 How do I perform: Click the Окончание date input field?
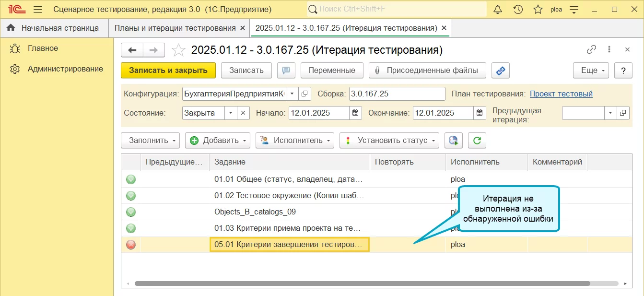pyautogui.click(x=443, y=113)
